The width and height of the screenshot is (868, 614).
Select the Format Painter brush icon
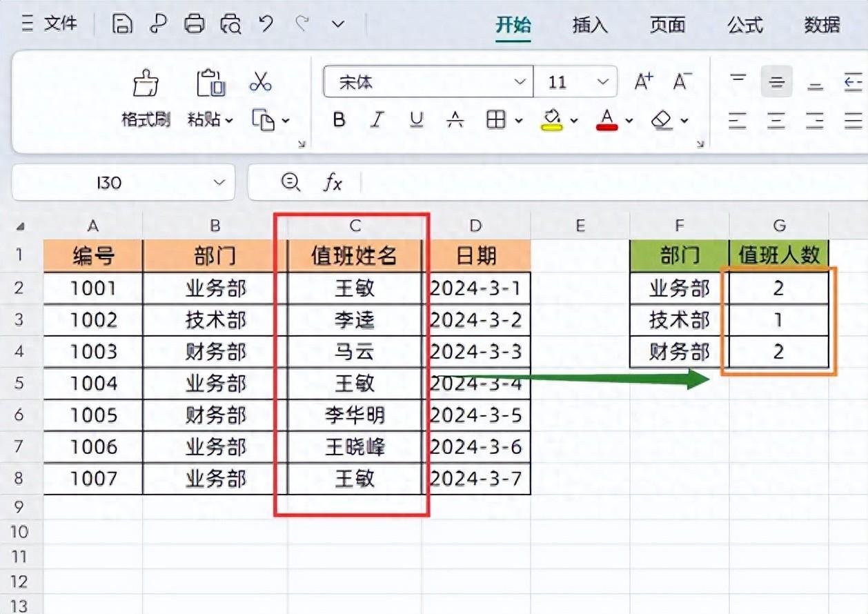[x=146, y=83]
